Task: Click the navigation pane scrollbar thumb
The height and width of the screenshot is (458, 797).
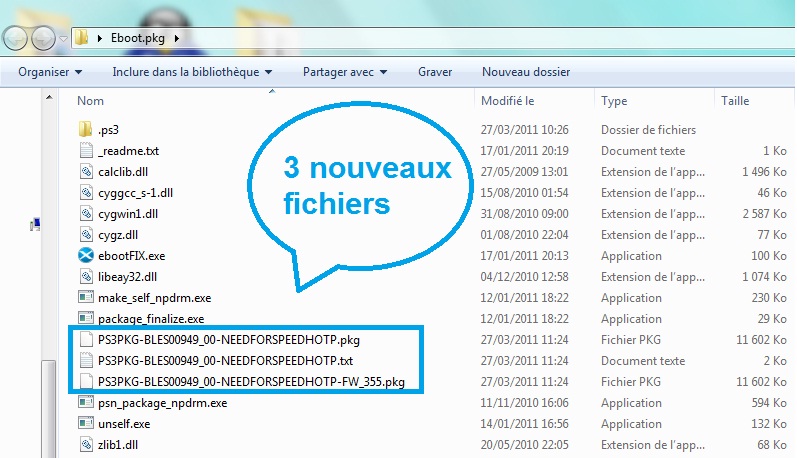Action: (49, 409)
